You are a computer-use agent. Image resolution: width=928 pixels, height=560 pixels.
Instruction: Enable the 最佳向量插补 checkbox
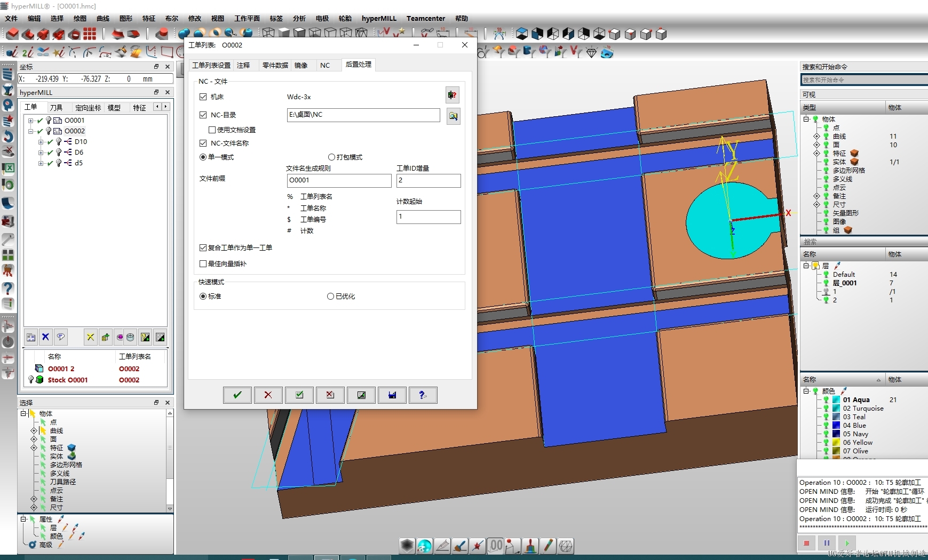(203, 263)
